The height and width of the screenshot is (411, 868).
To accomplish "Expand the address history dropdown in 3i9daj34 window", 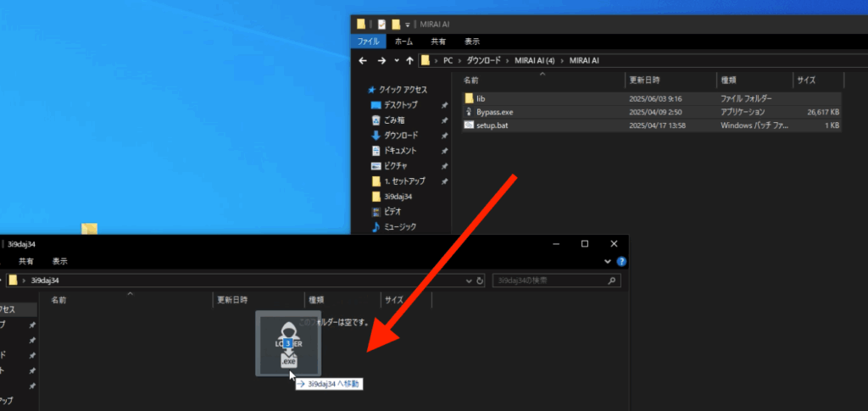I will (469, 280).
